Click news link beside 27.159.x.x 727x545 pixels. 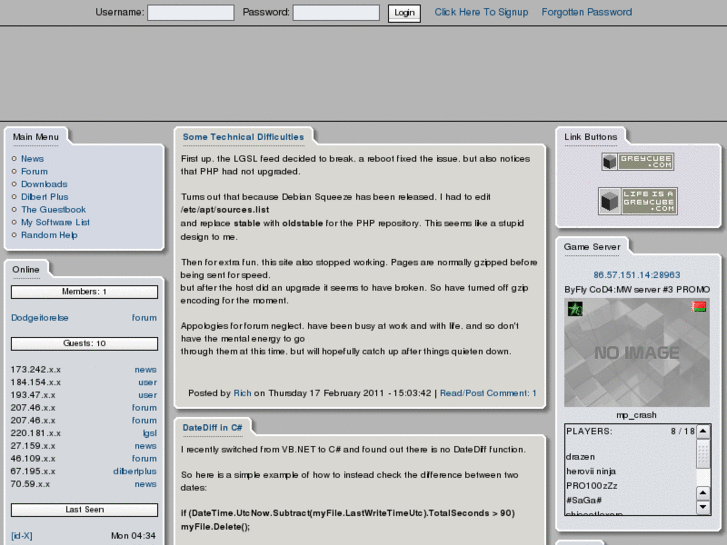(x=146, y=446)
